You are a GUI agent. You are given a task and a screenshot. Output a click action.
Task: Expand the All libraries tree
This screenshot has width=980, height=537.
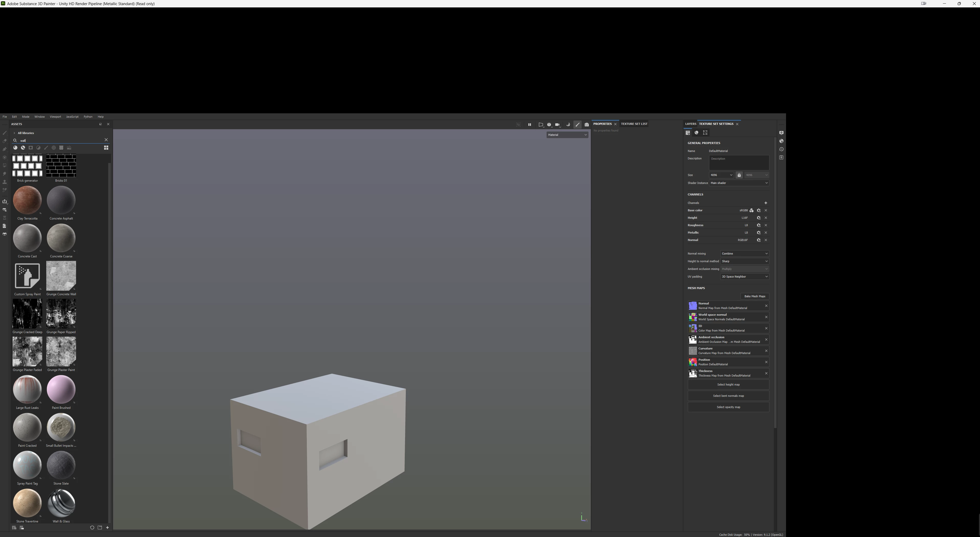click(x=14, y=133)
